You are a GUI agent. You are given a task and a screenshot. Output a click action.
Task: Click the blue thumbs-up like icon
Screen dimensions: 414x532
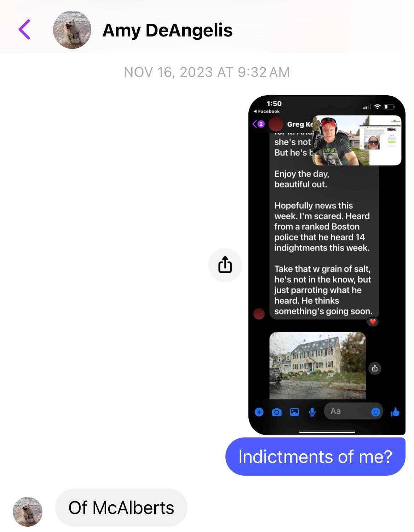click(x=395, y=412)
